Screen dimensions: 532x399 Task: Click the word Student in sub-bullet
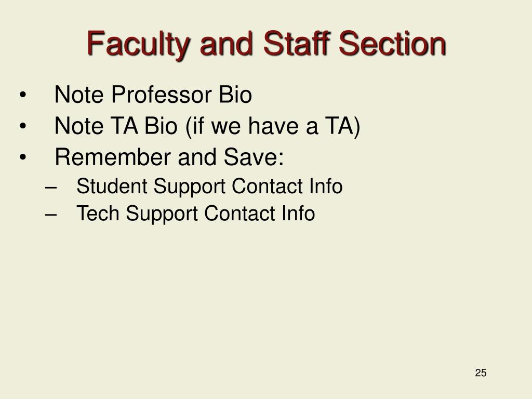pos(112,186)
